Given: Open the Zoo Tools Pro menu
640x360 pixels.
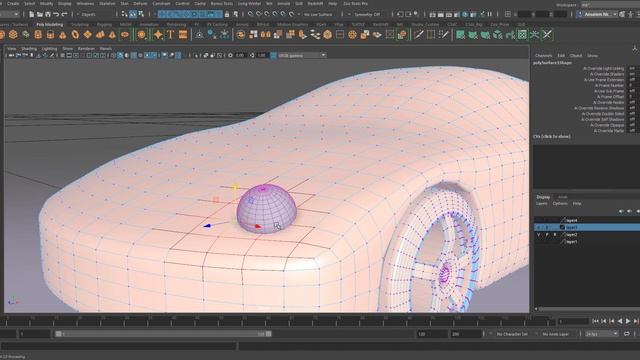Looking at the screenshot, I should coord(356,3).
